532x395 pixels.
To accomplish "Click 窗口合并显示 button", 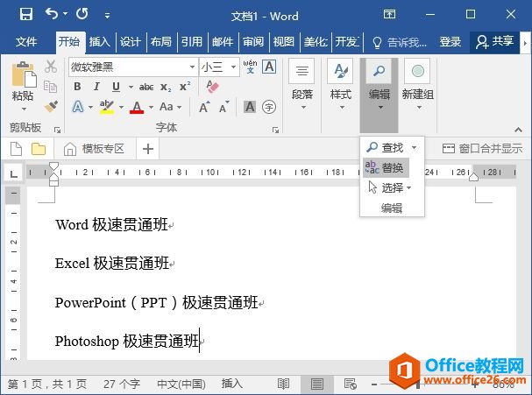I will point(482,148).
